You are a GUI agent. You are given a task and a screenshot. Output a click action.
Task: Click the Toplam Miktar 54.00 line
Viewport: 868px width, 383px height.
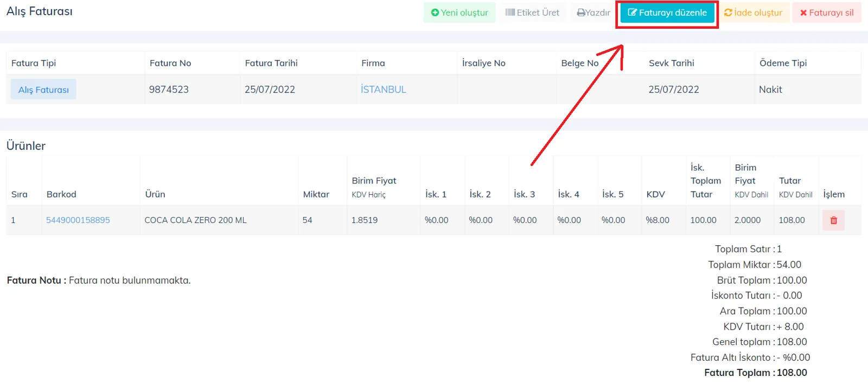coord(755,265)
